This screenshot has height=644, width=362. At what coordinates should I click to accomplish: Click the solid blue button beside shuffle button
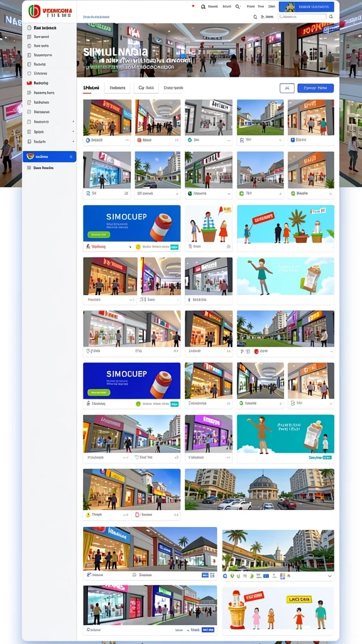(x=315, y=88)
